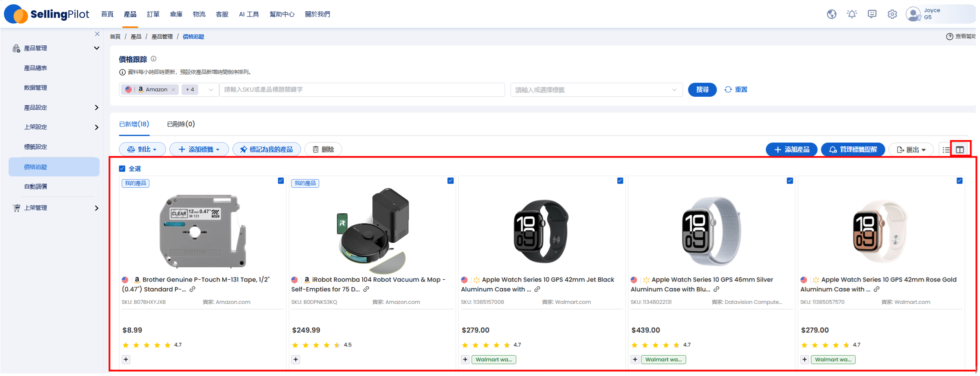Viewport: 980px width, 376px height.
Task: Open link icon of iRobot Roomba 104
Action: coord(366,289)
